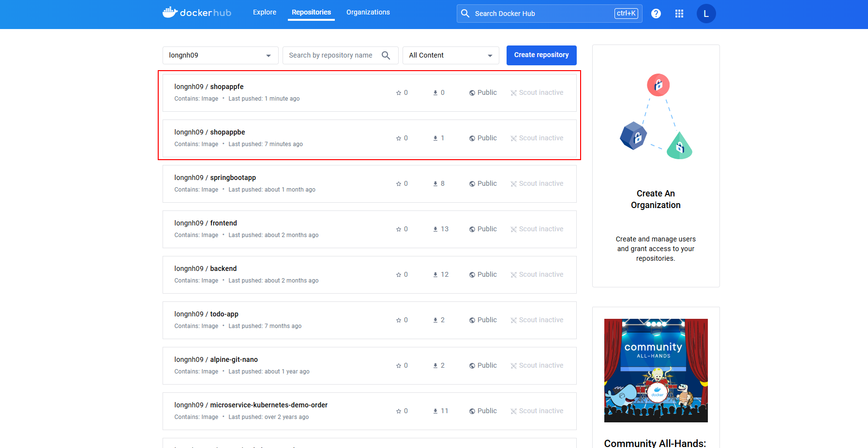This screenshot has width=868, height=448.
Task: Click the ctrl+K shortcut badge
Action: point(626,14)
